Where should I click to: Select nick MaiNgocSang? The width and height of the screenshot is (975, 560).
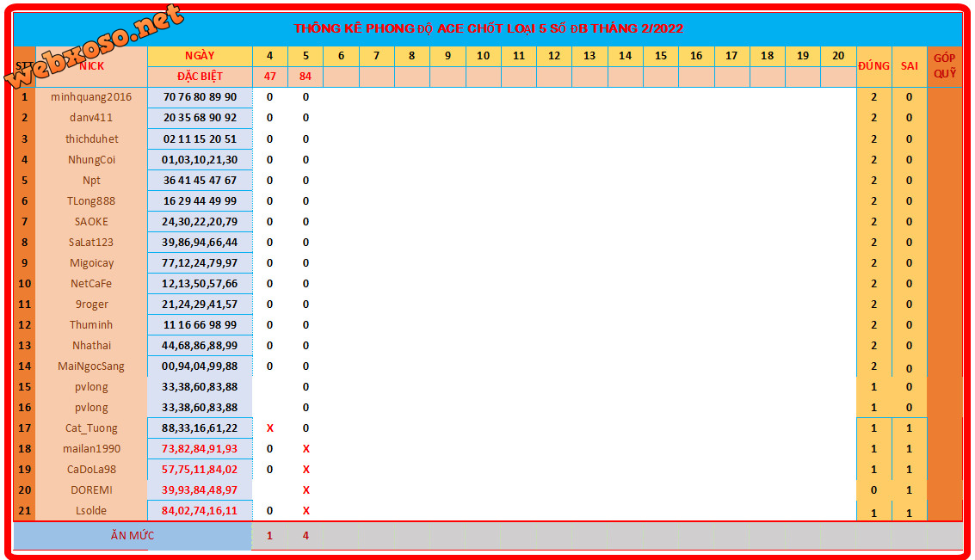91,366
